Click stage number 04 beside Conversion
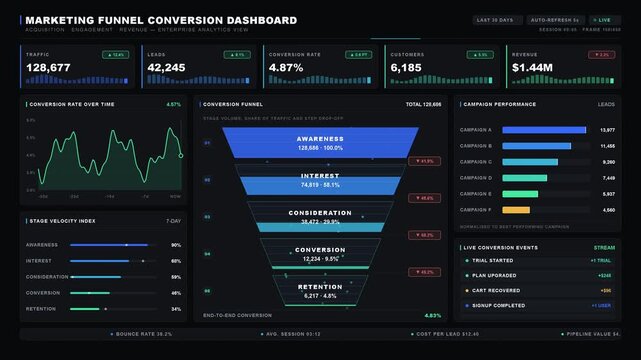The height and width of the screenshot is (360, 641). click(207, 254)
